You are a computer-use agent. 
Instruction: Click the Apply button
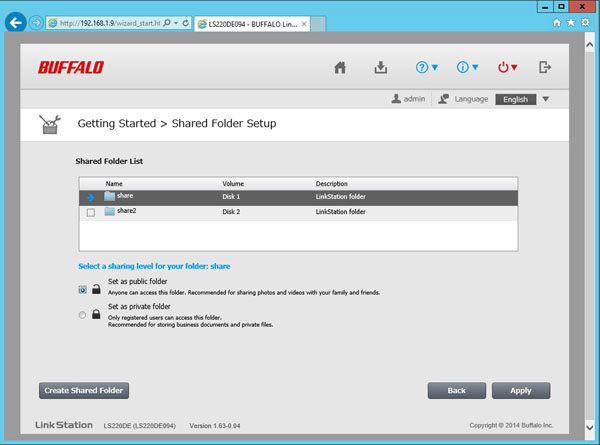pyautogui.click(x=521, y=391)
